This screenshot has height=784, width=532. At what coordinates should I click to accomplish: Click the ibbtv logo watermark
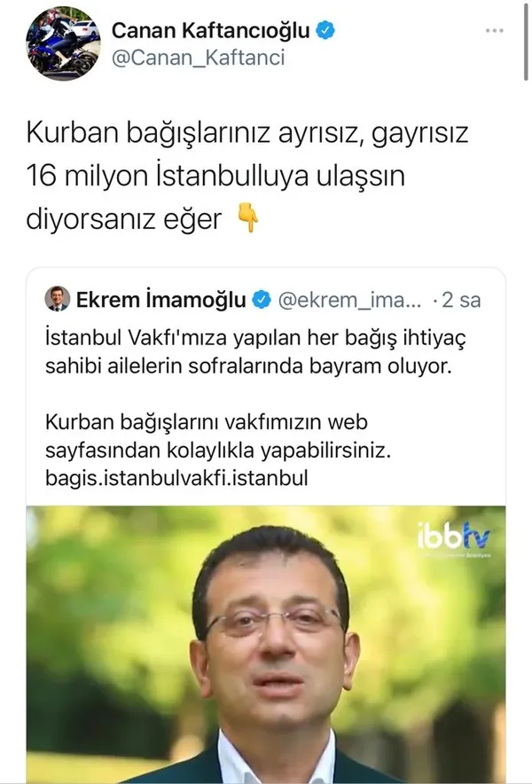pos(454,537)
